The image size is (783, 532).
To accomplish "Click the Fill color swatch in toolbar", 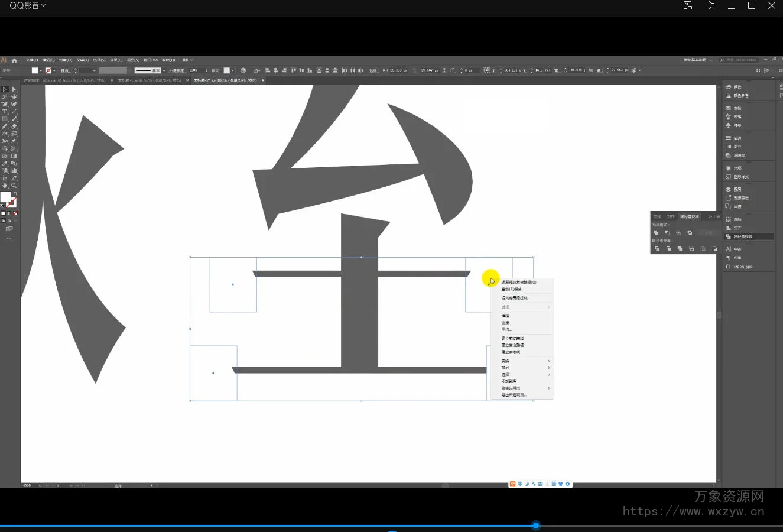I will coord(5,197).
